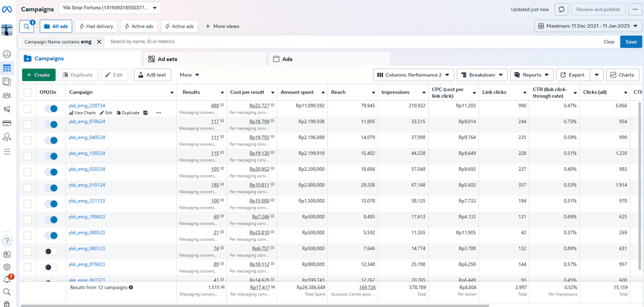Screen dimensions: 644x307
Task: Switch to the Ads tab
Action: [x=329, y=59]
